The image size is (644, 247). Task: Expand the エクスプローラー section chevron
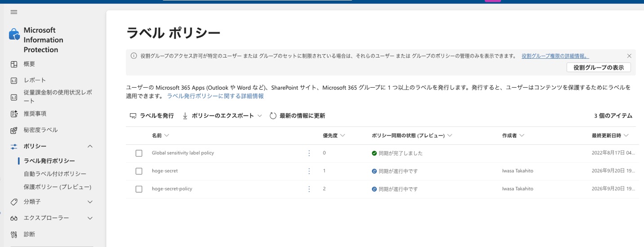coord(90,218)
